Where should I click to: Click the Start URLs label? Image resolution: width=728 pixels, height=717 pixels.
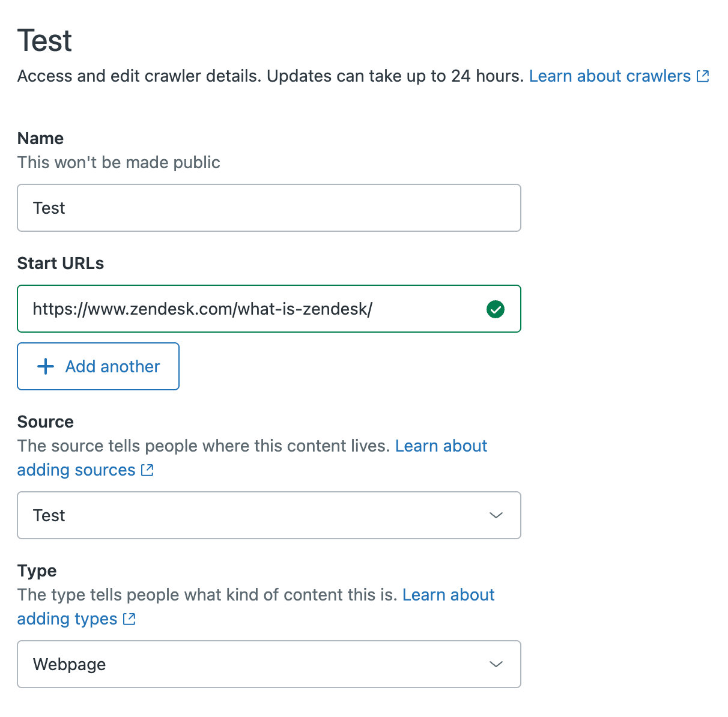[61, 263]
